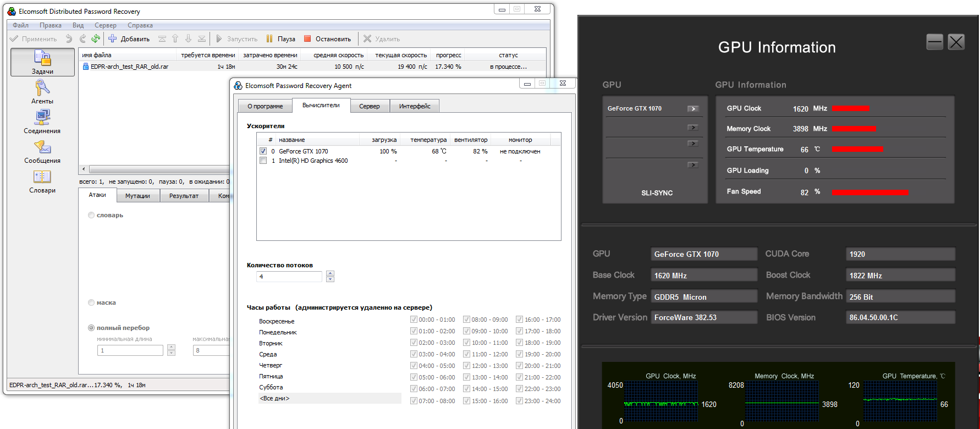Click the red Остановить stop icon
This screenshot has width=980, height=429.
pos(308,38)
